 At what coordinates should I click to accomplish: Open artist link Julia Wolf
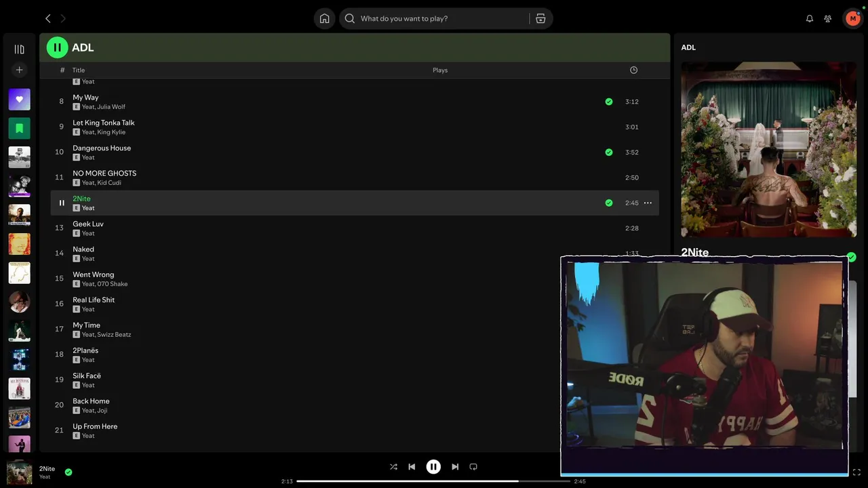[x=111, y=106]
